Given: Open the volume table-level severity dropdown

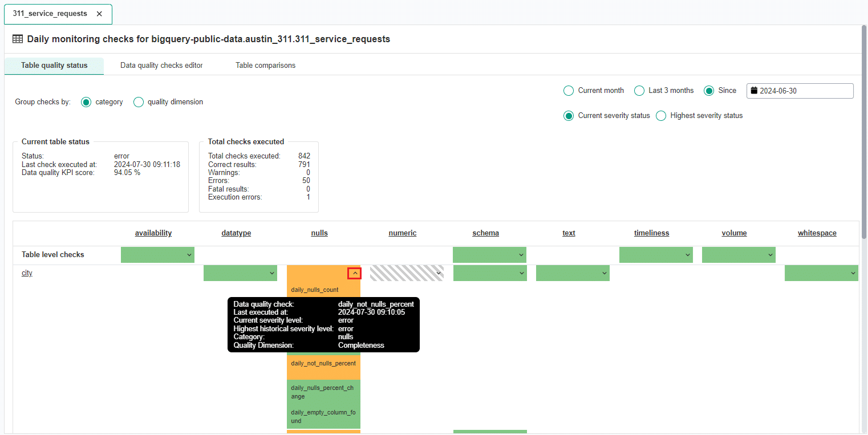Looking at the screenshot, I should pos(771,255).
